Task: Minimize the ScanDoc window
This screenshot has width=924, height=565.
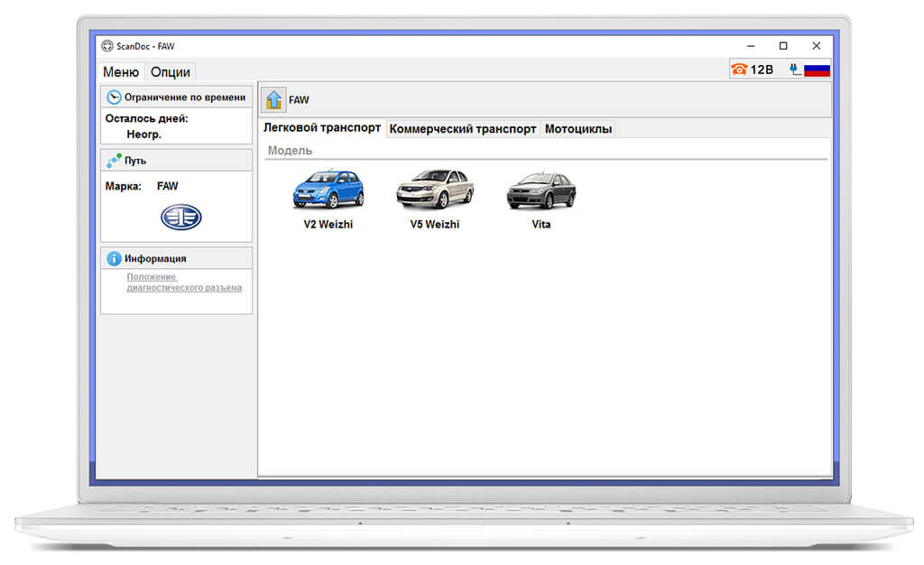Action: [751, 46]
